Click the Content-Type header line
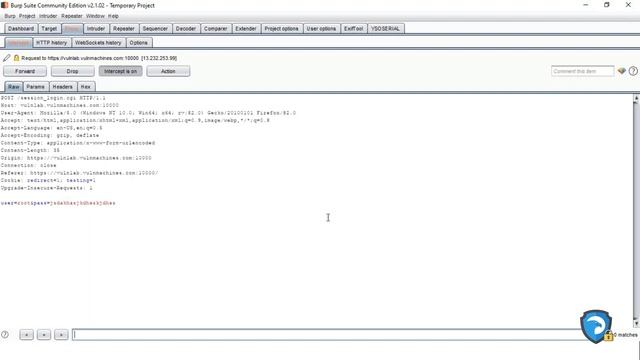The width and height of the screenshot is (640, 360). [x=78, y=143]
